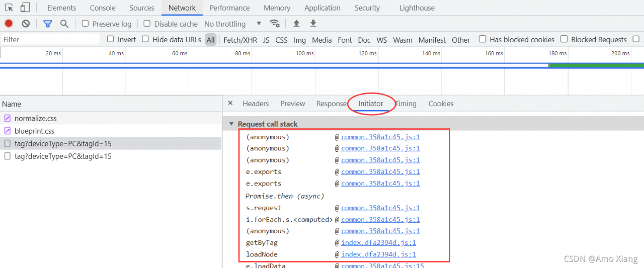This screenshot has height=268, width=644.
Task: Check the Invert filter checkbox
Action: (111, 39)
